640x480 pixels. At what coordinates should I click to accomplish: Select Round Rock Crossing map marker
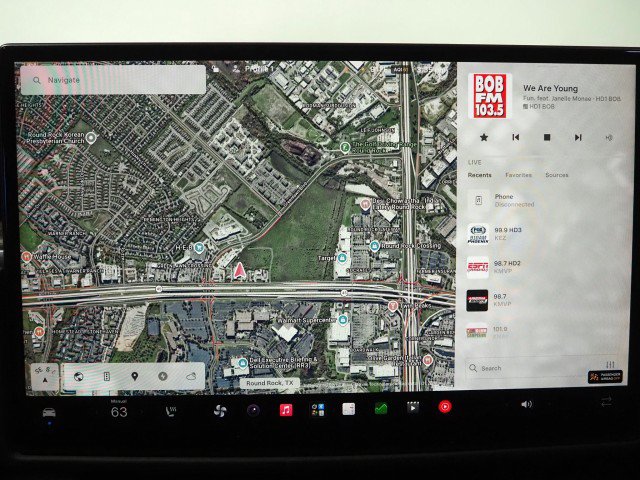(x=375, y=246)
